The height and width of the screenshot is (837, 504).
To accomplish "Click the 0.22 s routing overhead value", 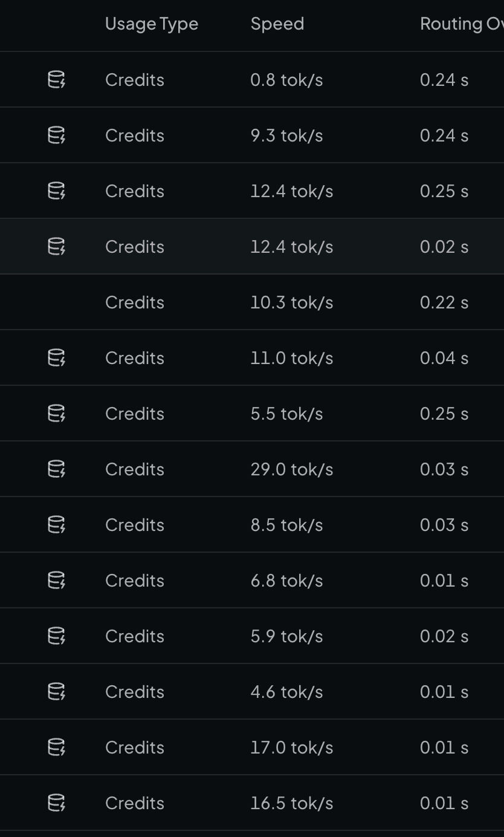I will pyautogui.click(x=444, y=302).
